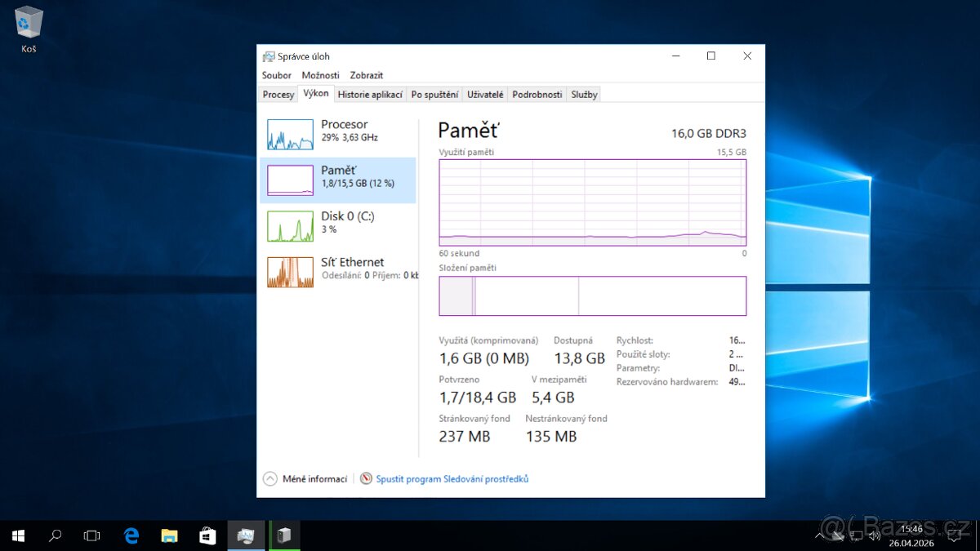Select the Disk 0 (C:) graph item
This screenshot has height=551, width=980.
(290, 226)
